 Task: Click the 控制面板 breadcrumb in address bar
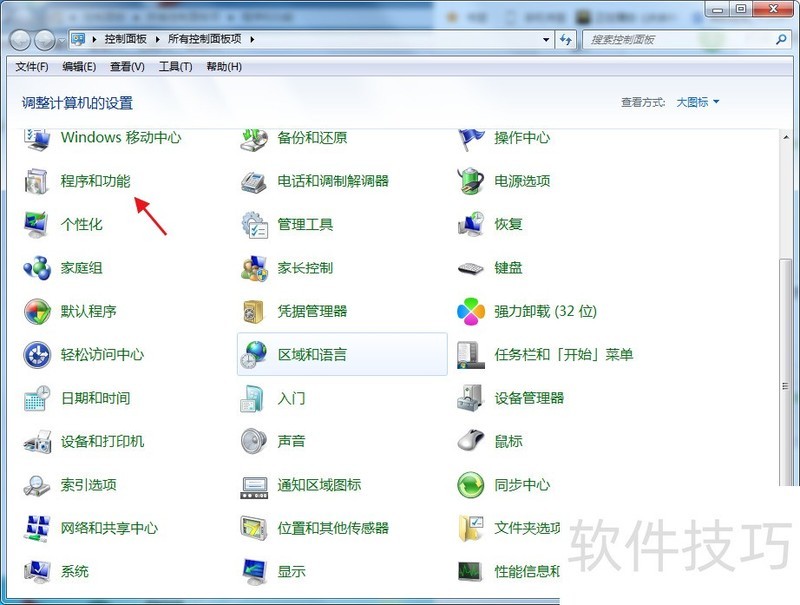125,39
